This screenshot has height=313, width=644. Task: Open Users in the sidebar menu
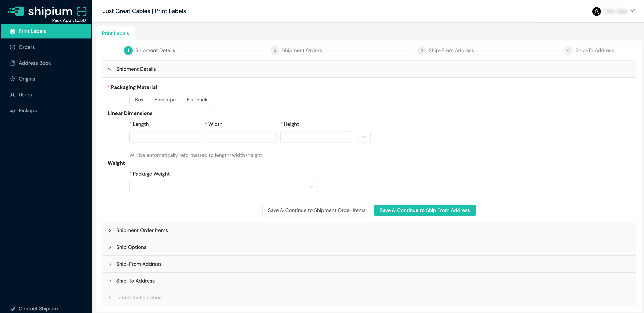[46, 95]
